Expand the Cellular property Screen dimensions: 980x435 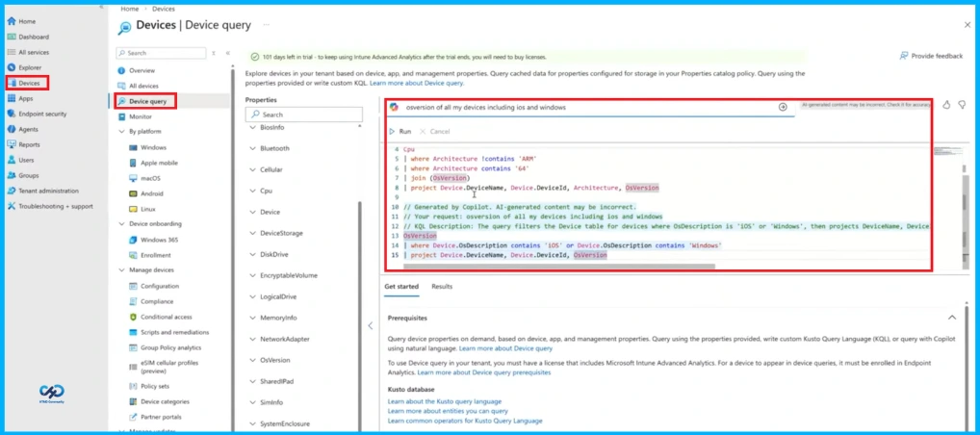(x=252, y=169)
